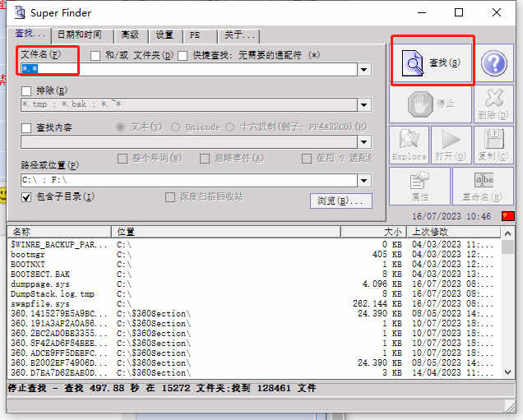
Task: Select the BOOTSECT.BAK result row
Action: click(x=254, y=275)
